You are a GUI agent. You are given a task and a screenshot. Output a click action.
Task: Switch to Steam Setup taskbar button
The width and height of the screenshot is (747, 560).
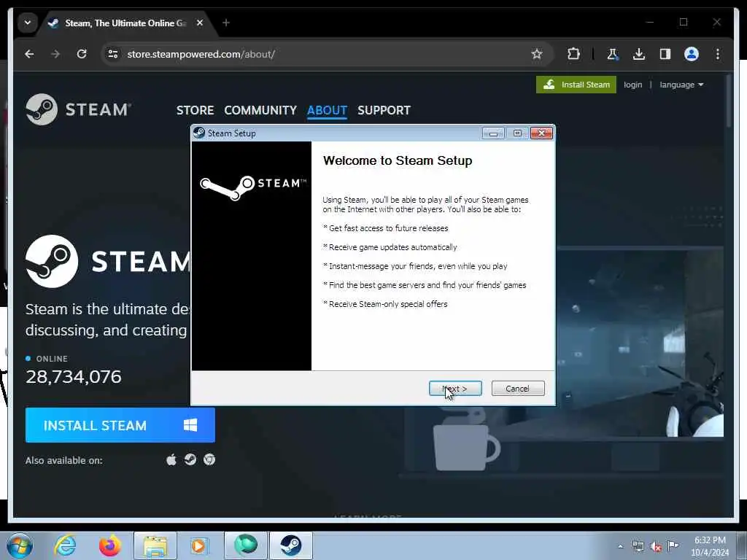click(x=291, y=545)
